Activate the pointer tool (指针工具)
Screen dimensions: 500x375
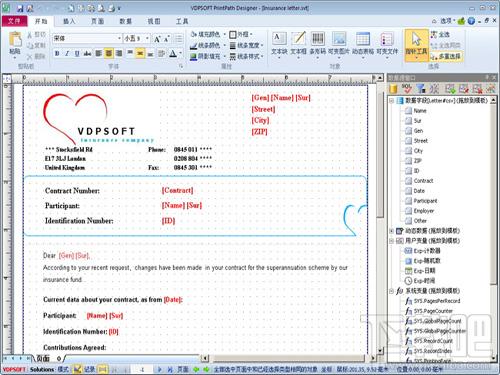point(416,45)
